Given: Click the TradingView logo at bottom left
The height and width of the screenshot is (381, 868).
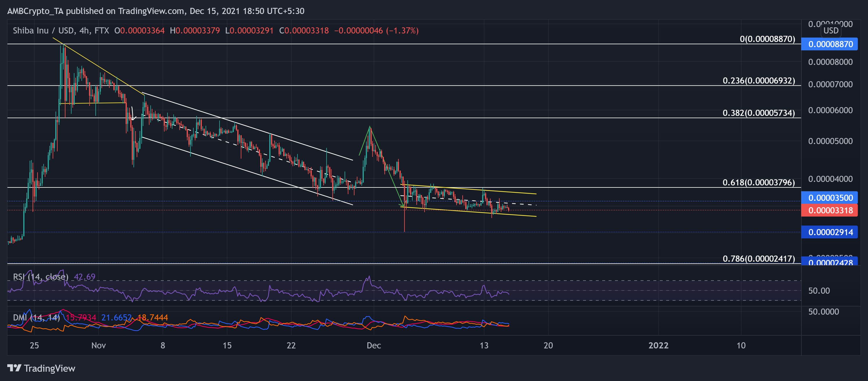Looking at the screenshot, I should [x=41, y=368].
